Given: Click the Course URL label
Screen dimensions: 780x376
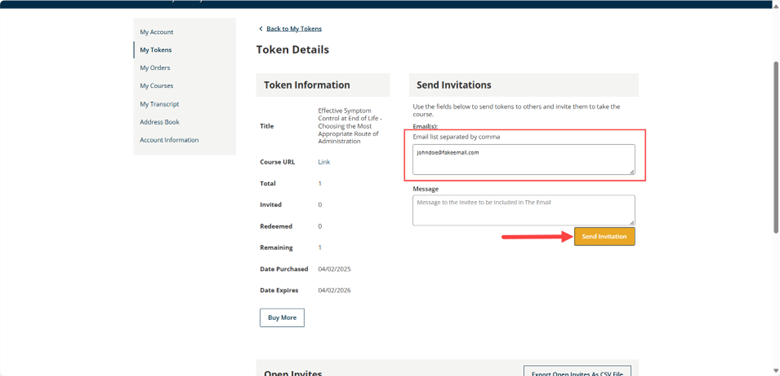Looking at the screenshot, I should (x=277, y=162).
